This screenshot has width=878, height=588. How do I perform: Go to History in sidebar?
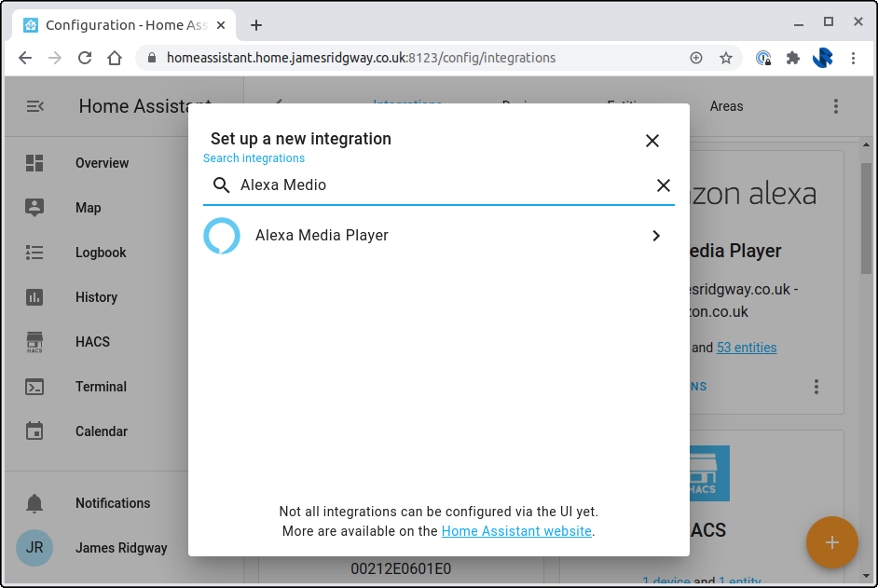click(96, 297)
